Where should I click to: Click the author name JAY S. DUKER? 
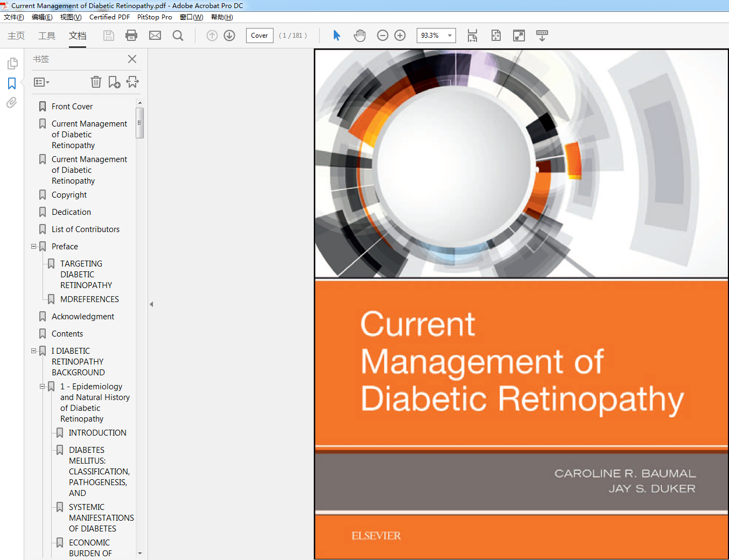click(652, 489)
